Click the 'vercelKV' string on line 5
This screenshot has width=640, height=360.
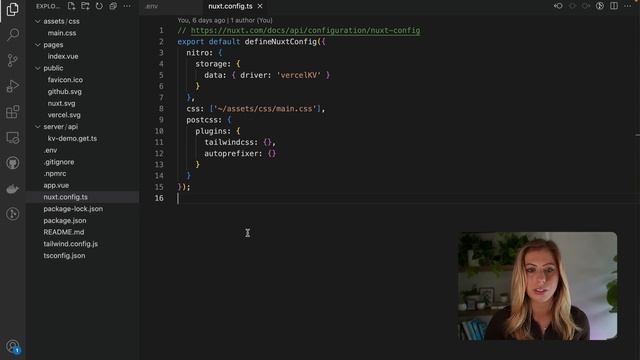(299, 76)
